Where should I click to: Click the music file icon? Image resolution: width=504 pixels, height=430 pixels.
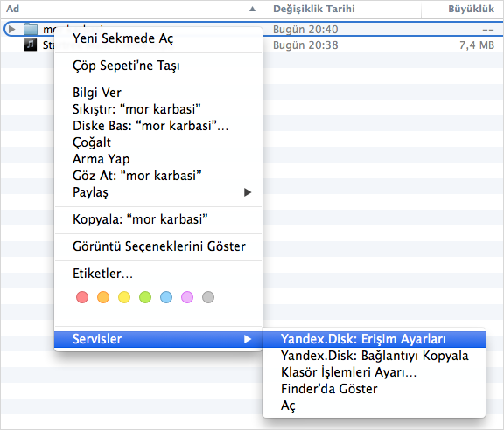point(31,45)
